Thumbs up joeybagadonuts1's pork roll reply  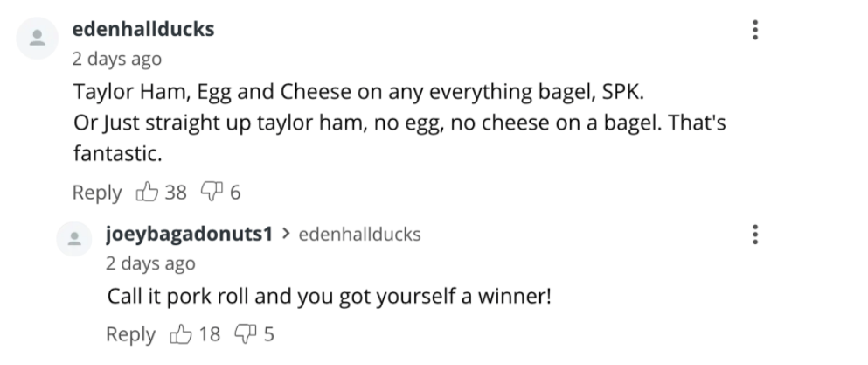[x=181, y=333]
